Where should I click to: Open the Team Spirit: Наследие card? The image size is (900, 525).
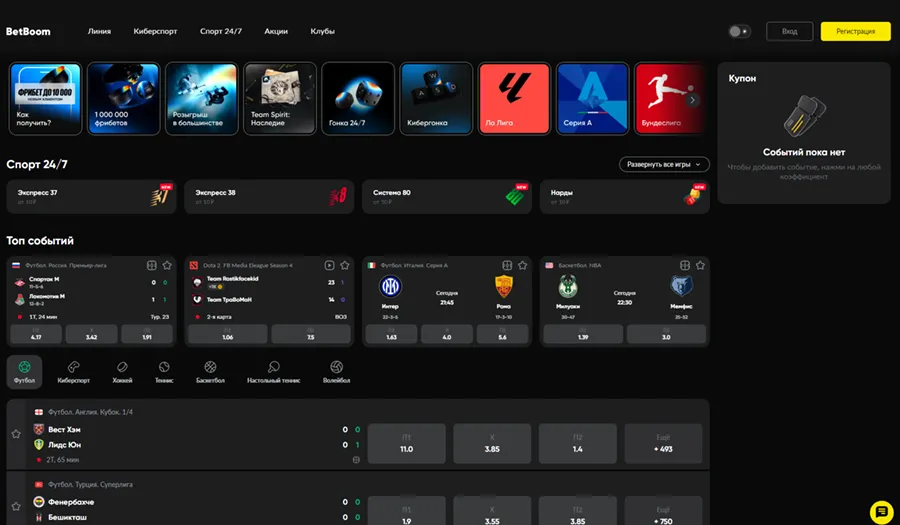(x=280, y=99)
